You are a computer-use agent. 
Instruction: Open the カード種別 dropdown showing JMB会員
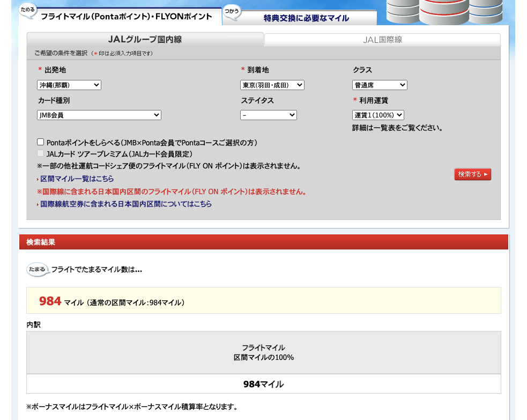(99, 115)
